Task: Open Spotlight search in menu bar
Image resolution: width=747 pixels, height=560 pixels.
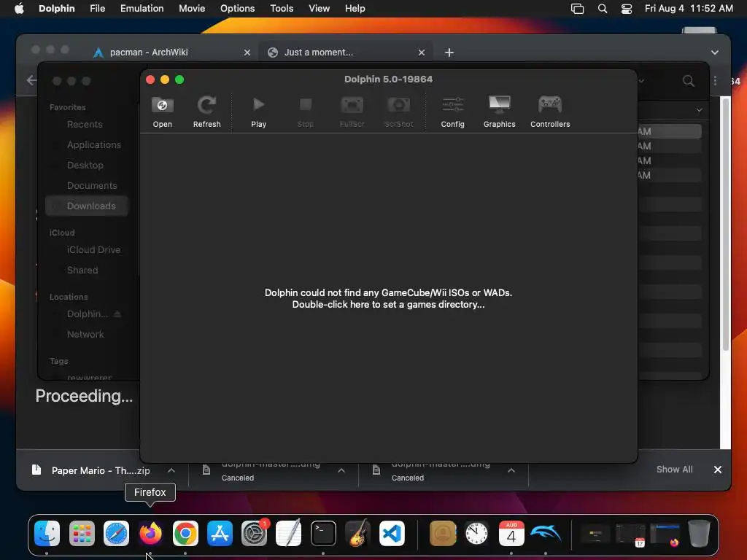Action: 603,9
